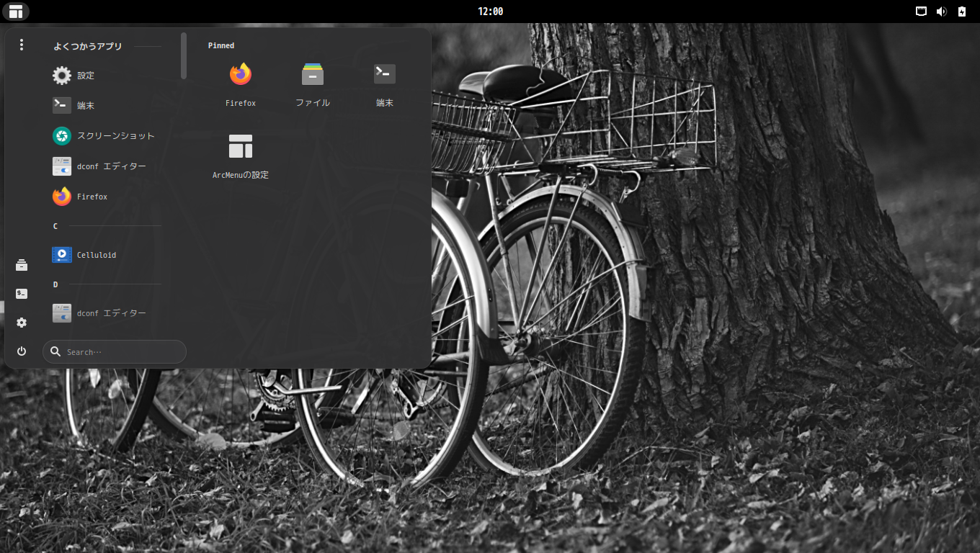980x553 pixels.
Task: Open dconf Editor icon under letter D
Action: 62,313
